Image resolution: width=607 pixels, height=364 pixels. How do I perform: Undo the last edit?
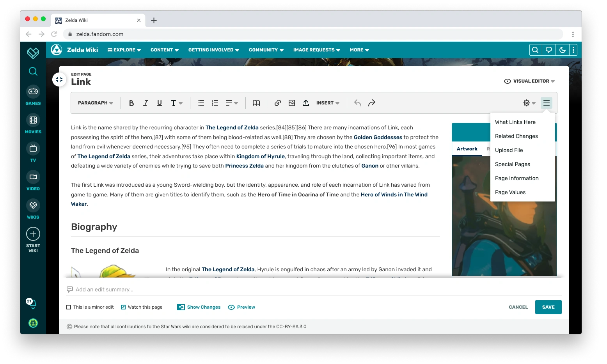click(x=358, y=103)
